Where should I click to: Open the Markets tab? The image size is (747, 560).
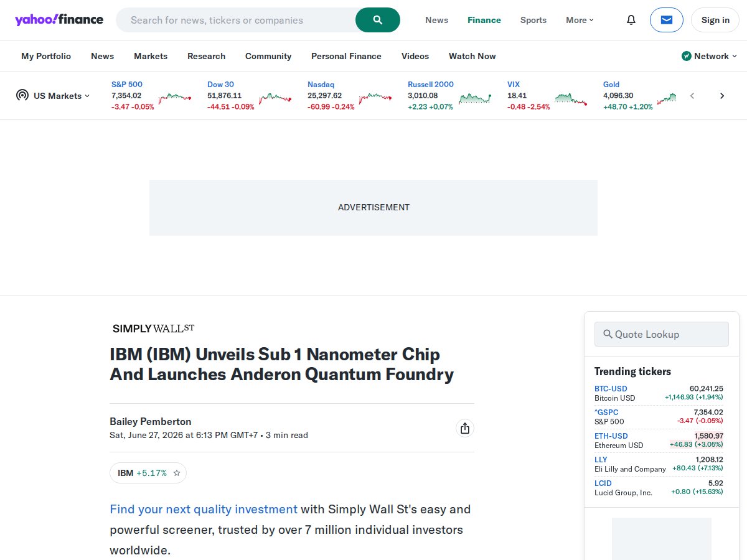151,56
